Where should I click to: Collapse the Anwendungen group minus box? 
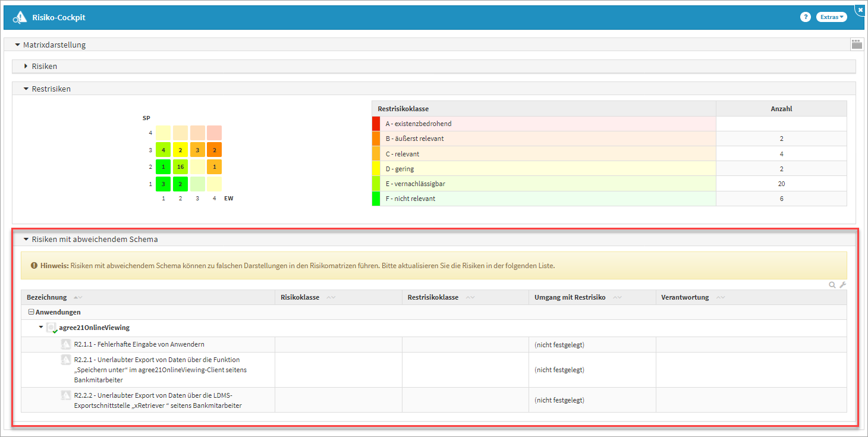(x=31, y=312)
